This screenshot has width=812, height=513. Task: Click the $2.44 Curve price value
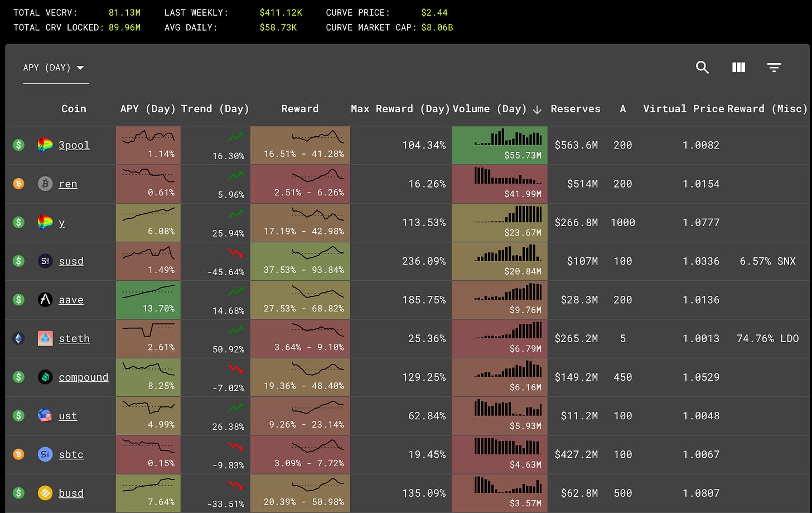434,12
